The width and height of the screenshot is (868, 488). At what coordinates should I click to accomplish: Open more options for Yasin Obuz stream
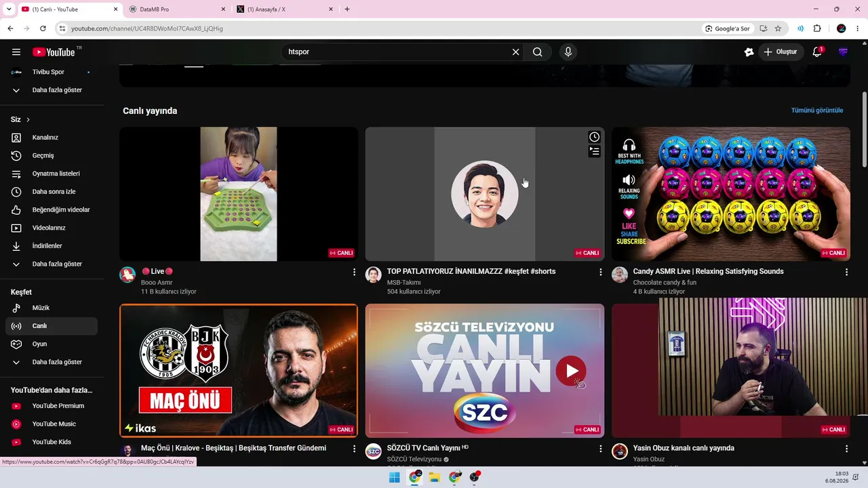coord(846,449)
